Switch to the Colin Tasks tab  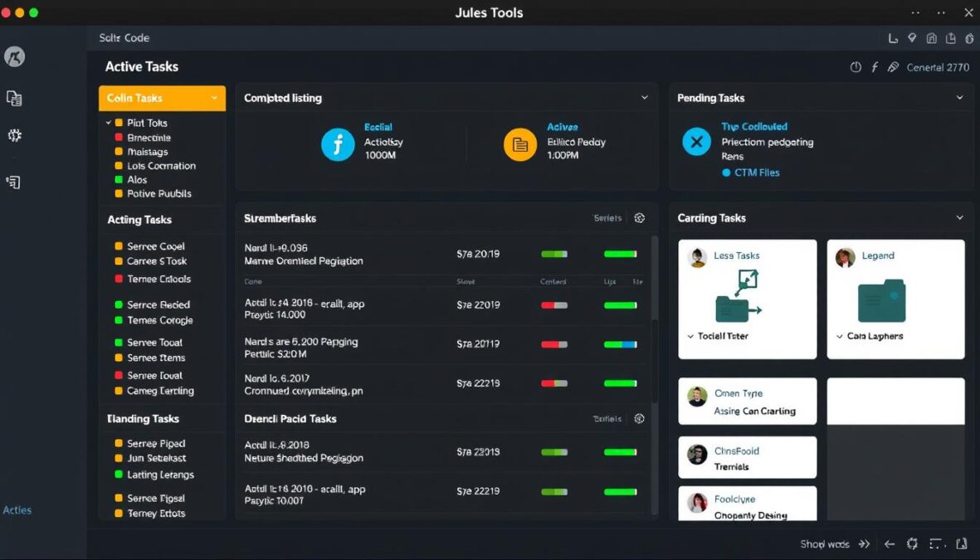[x=162, y=98]
